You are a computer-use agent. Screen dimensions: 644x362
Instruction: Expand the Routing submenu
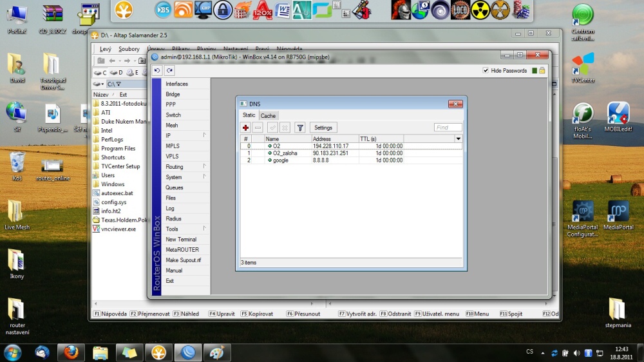pyautogui.click(x=185, y=167)
